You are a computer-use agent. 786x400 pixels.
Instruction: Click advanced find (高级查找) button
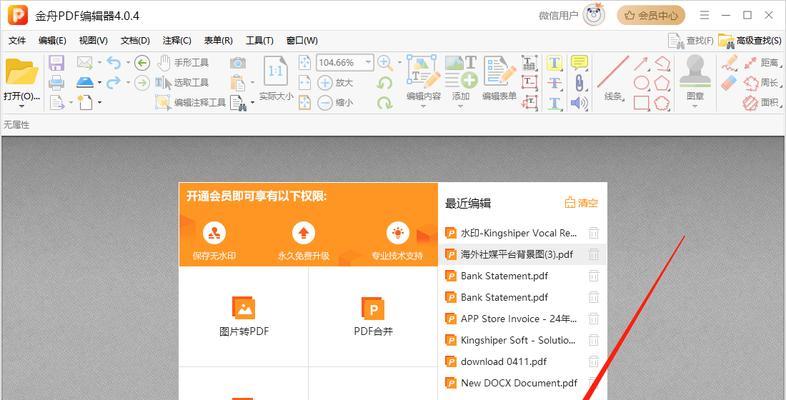749,41
